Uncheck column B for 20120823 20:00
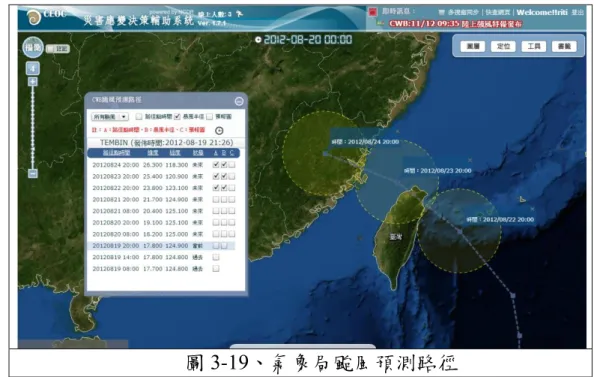The image size is (594, 377). click(x=224, y=176)
